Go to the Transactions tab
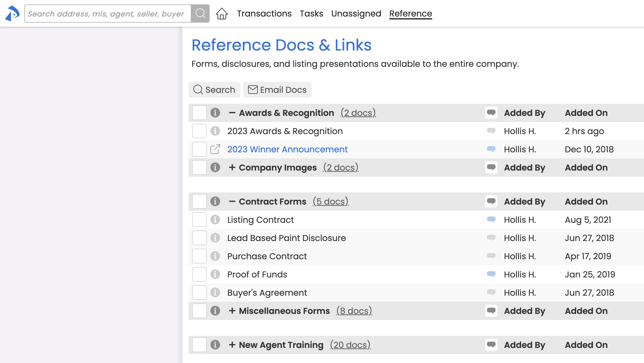Image resolution: width=644 pixels, height=363 pixels. coord(264,14)
